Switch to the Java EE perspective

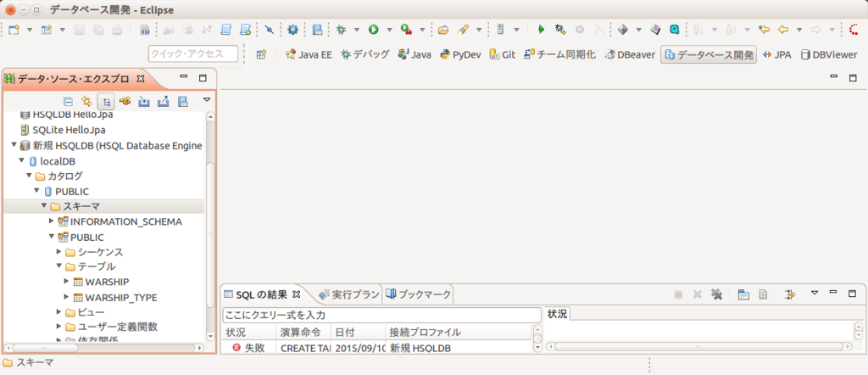309,55
